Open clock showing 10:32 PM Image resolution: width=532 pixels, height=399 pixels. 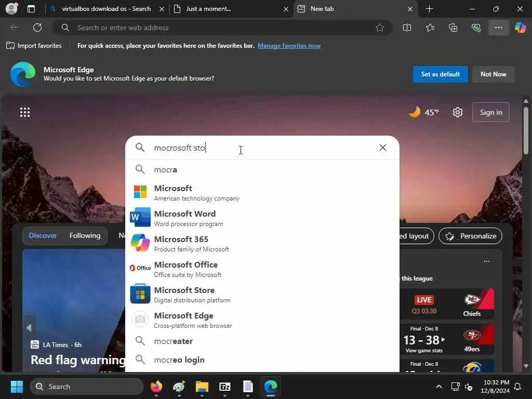(495, 387)
